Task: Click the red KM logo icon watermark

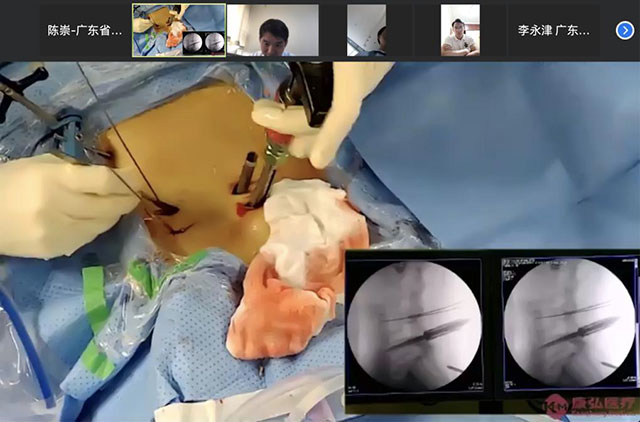Action: click(553, 405)
